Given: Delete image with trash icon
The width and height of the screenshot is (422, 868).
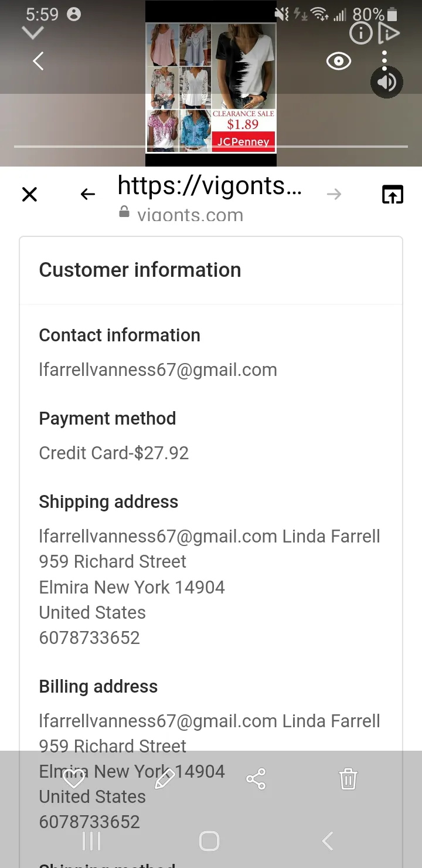Looking at the screenshot, I should point(348,779).
